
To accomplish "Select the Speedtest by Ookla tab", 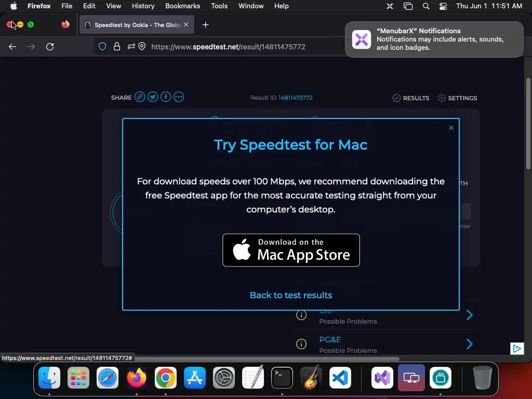I will [137, 25].
